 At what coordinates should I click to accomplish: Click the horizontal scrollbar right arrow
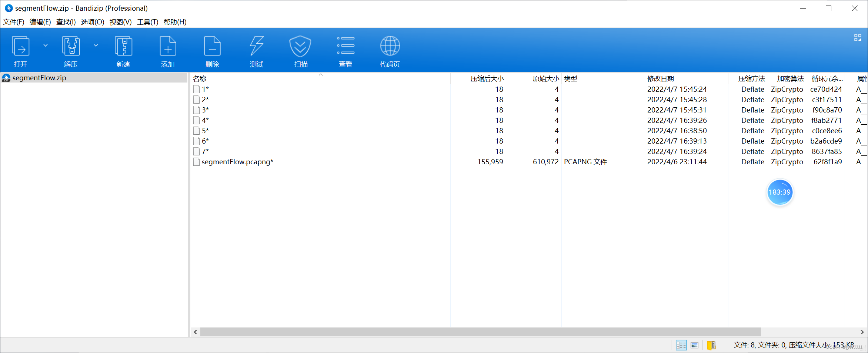tap(862, 332)
